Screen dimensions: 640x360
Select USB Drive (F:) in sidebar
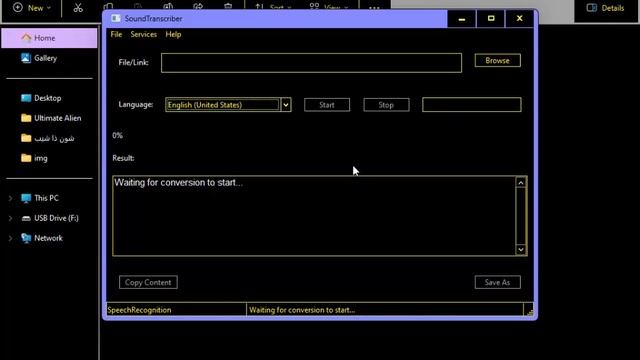tap(49, 218)
